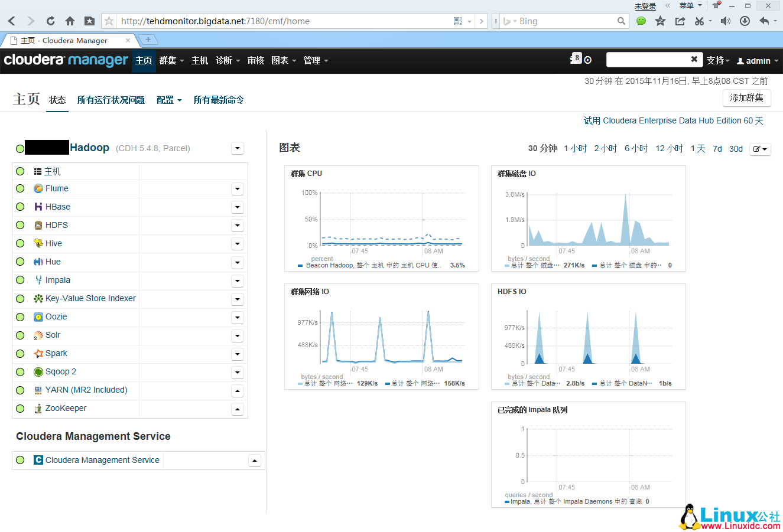This screenshot has width=783, height=532.
Task: Click the Flume service icon
Action: [37, 188]
